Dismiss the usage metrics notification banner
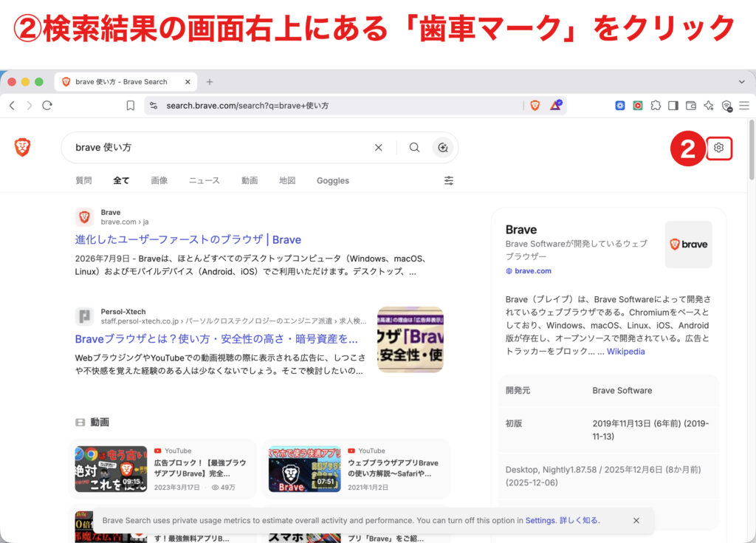Screen dimensions: 756x543 coord(636,520)
